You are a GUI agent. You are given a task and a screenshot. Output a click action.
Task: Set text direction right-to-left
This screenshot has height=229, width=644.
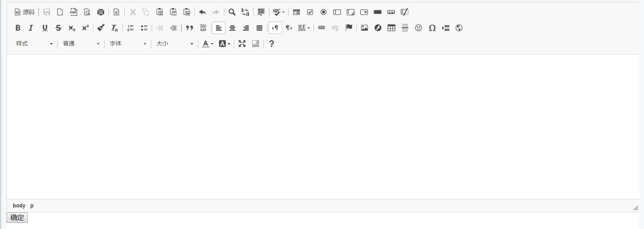tap(289, 28)
